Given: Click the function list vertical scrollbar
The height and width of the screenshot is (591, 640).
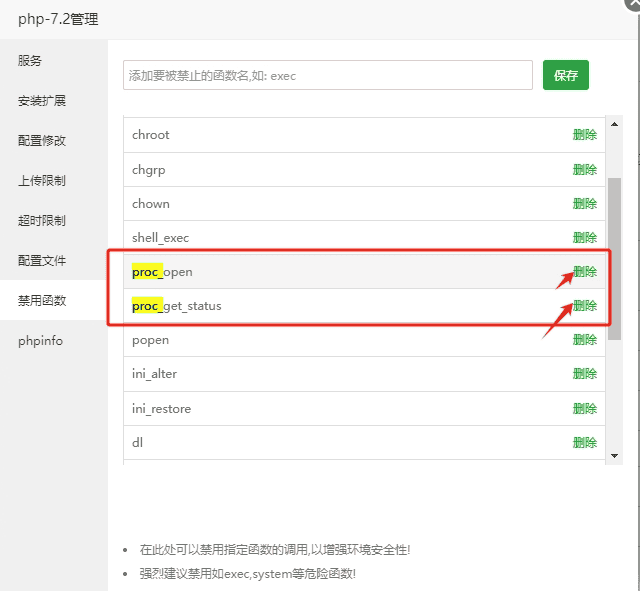Looking at the screenshot, I should pyautogui.click(x=615, y=260).
